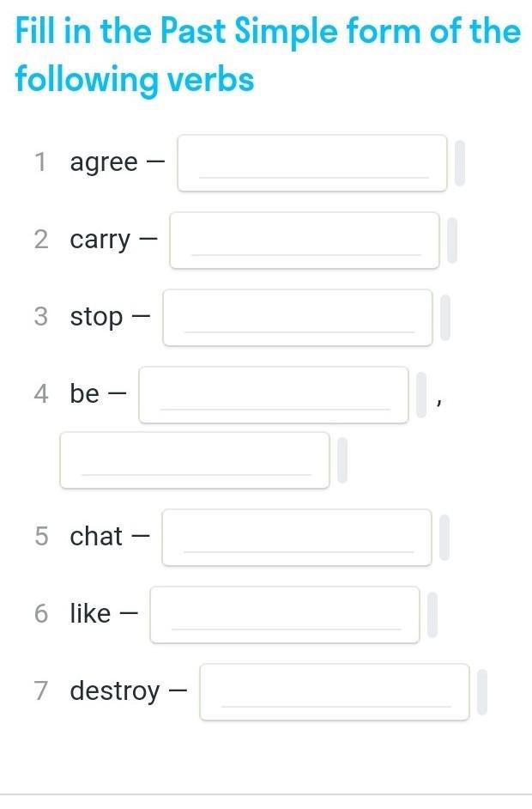This screenshot has width=532, height=809.
Task: Click the answer field for 'agree'
Action: coord(312,163)
